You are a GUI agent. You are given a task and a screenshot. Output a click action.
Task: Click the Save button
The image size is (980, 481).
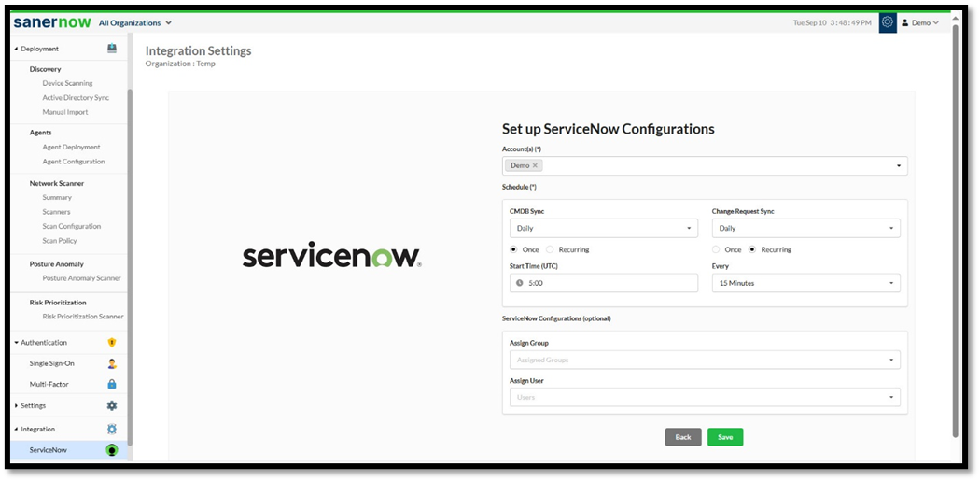pos(725,437)
